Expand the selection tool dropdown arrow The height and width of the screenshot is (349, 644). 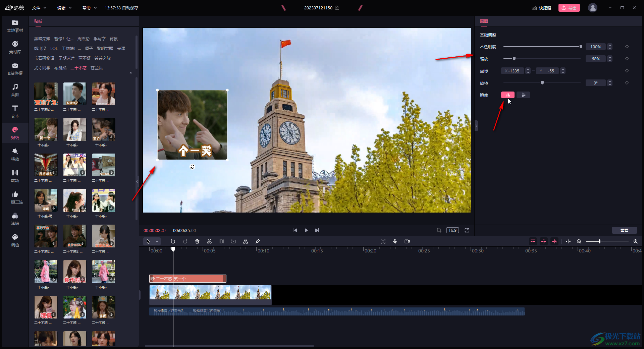tap(157, 241)
